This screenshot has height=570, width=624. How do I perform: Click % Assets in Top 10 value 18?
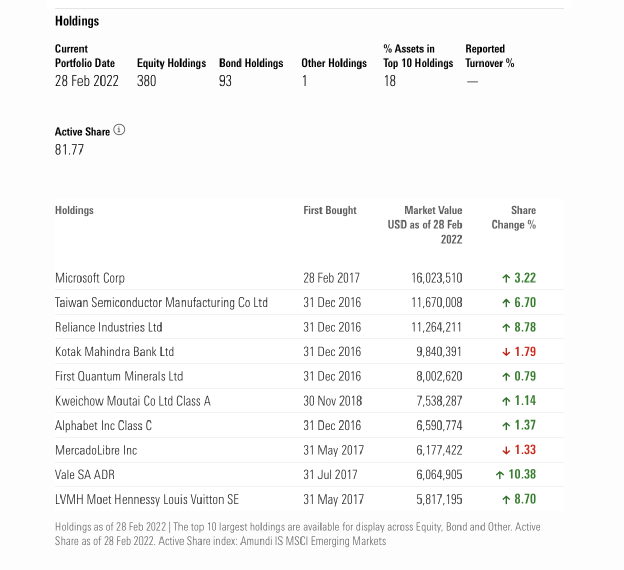390,81
